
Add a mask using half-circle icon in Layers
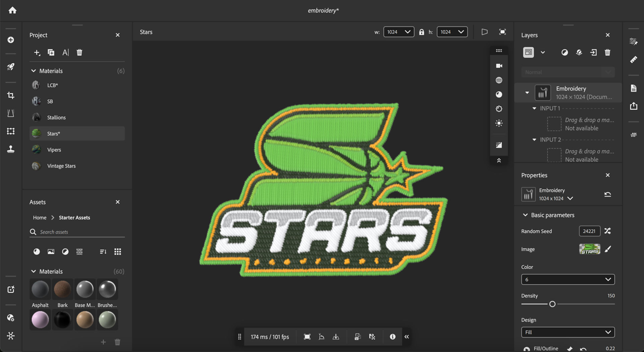[x=565, y=52]
